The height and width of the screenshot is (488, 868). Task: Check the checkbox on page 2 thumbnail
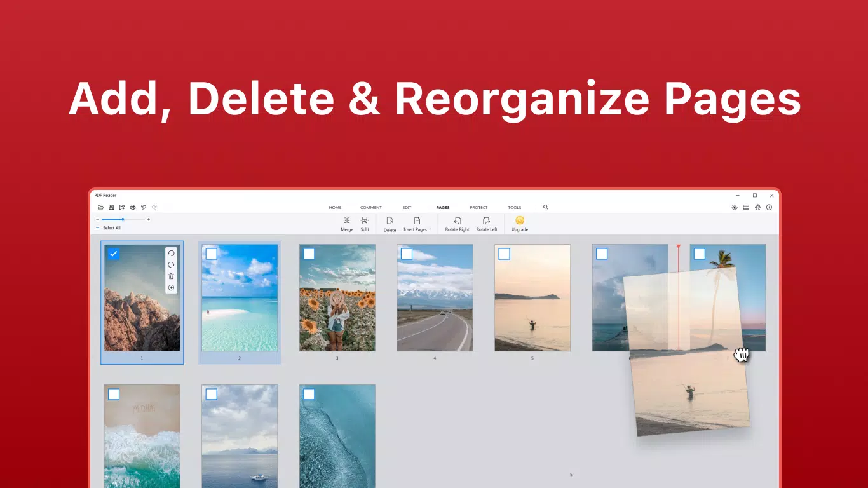tap(212, 254)
